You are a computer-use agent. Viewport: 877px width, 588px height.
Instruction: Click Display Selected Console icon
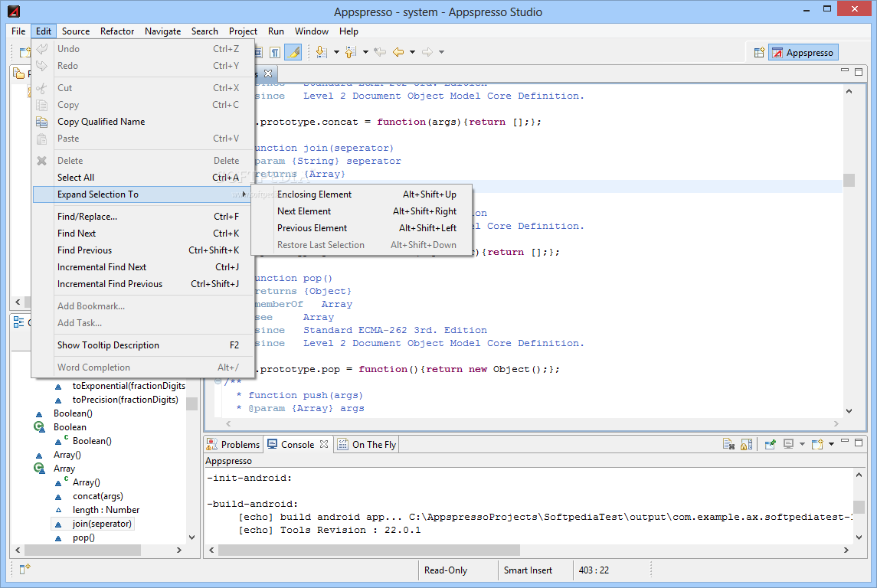pyautogui.click(x=789, y=444)
